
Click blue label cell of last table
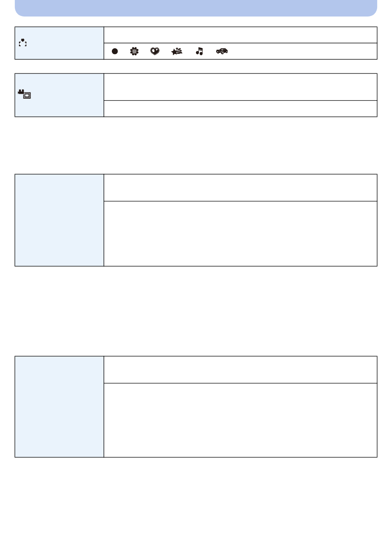click(x=59, y=407)
